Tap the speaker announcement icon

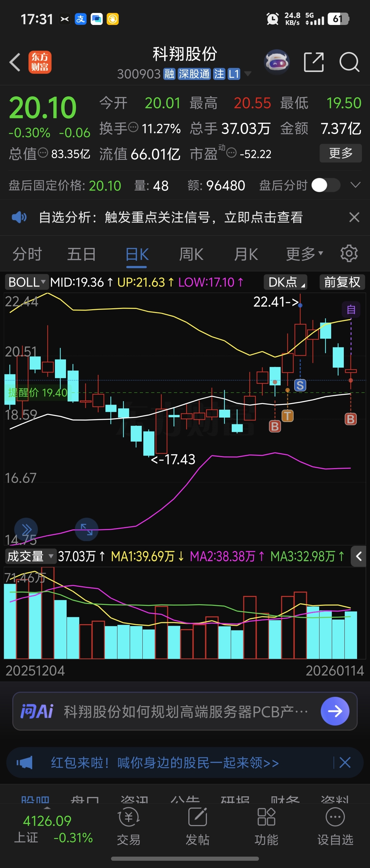pyautogui.click(x=19, y=217)
